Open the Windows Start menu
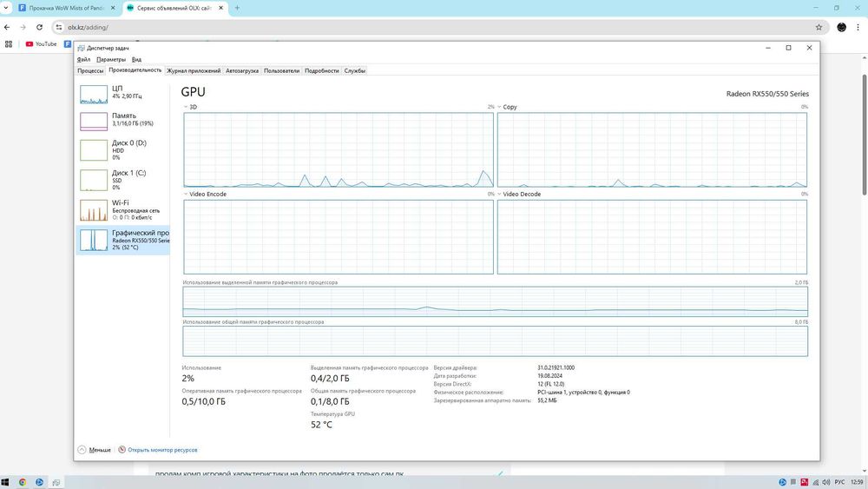Screen dimensions: 868x489 point(5,482)
